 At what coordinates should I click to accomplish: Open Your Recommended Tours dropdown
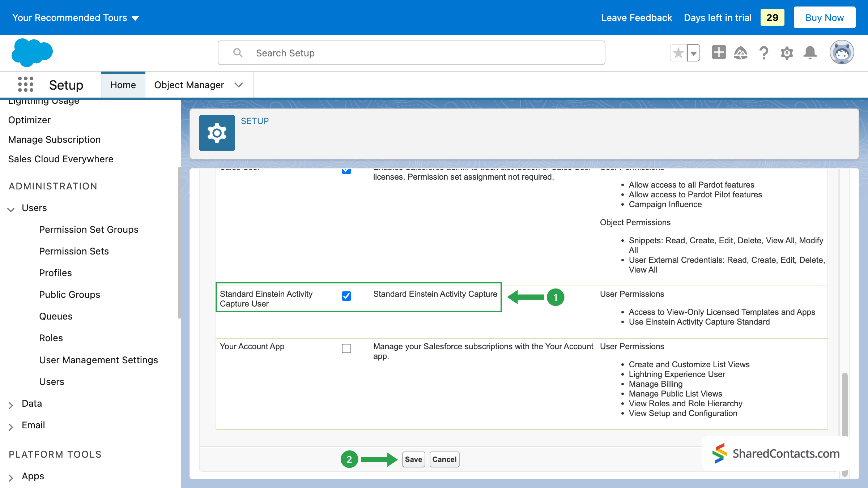pos(76,18)
